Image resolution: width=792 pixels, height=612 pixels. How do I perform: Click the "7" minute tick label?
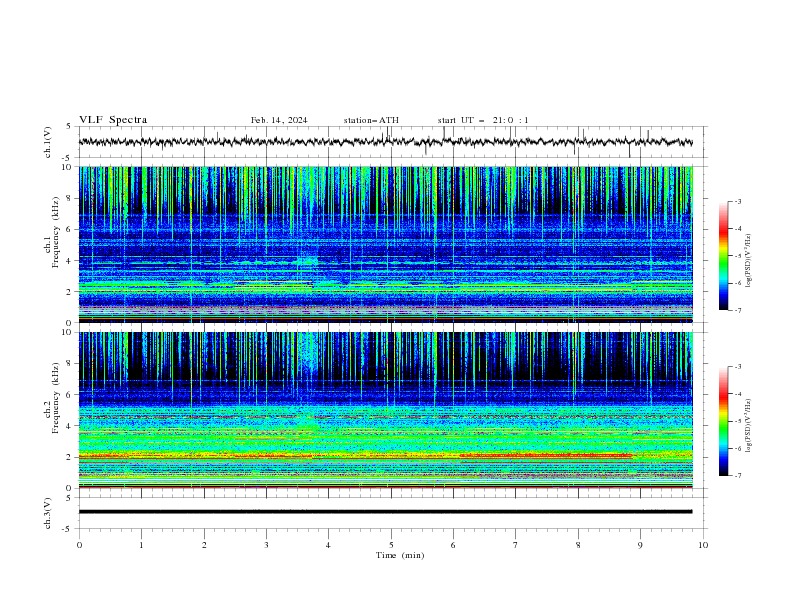pyautogui.click(x=516, y=545)
